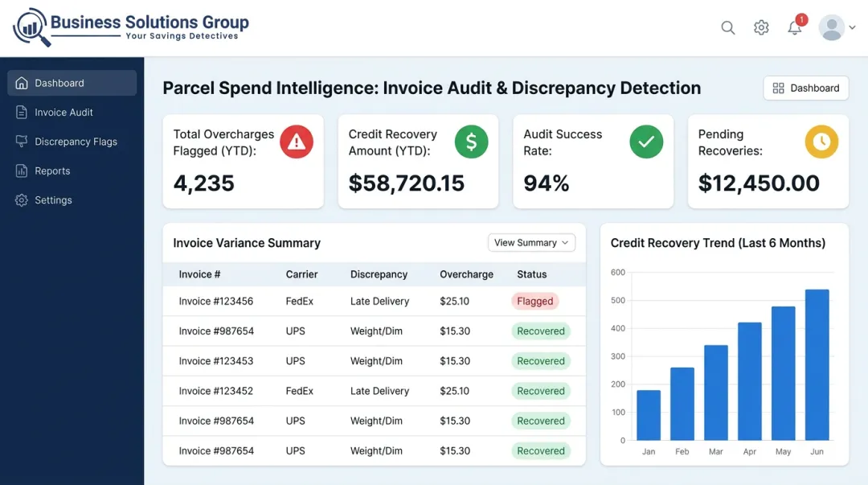The height and width of the screenshot is (485, 868).
Task: Click the red warning triangle overcharges icon
Action: coord(296,142)
